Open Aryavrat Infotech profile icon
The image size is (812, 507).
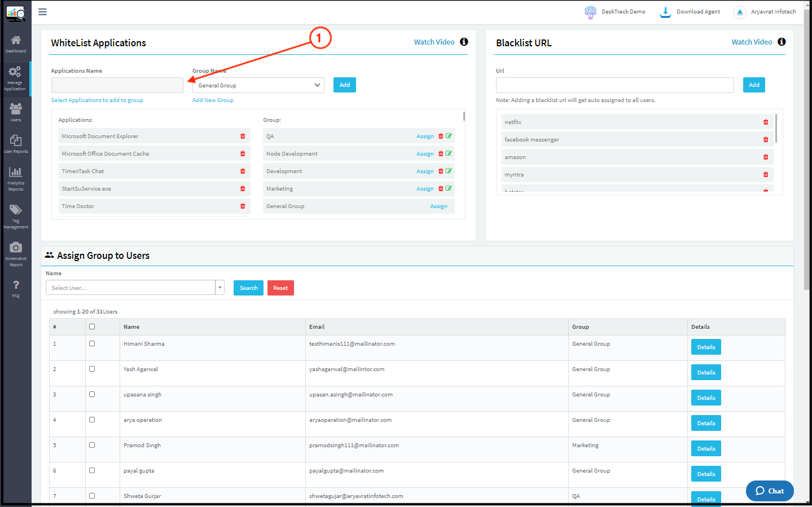click(740, 12)
